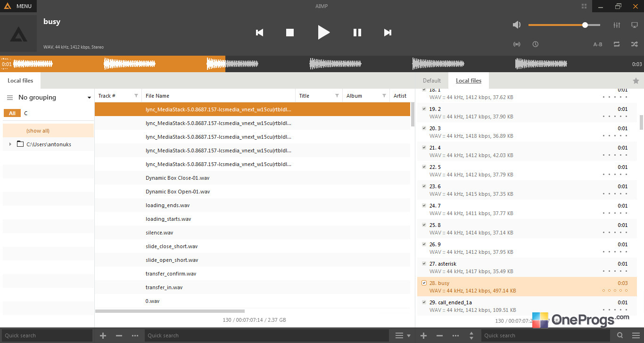Expand the C:\Users\antonuks folder
644x343 pixels.
(x=10, y=144)
